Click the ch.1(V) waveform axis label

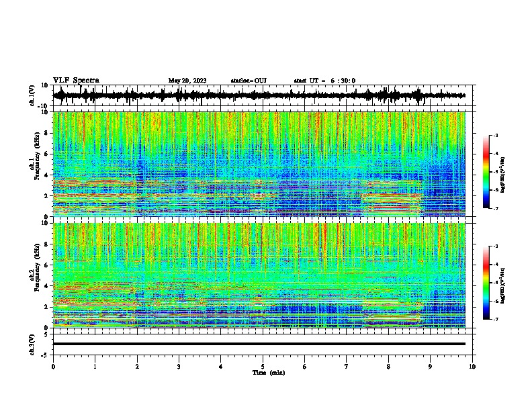pyautogui.click(x=32, y=95)
